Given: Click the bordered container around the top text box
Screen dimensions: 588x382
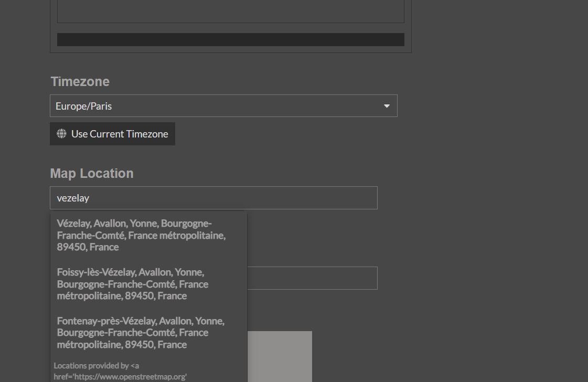Looking at the screenshot, I should (231, 26).
